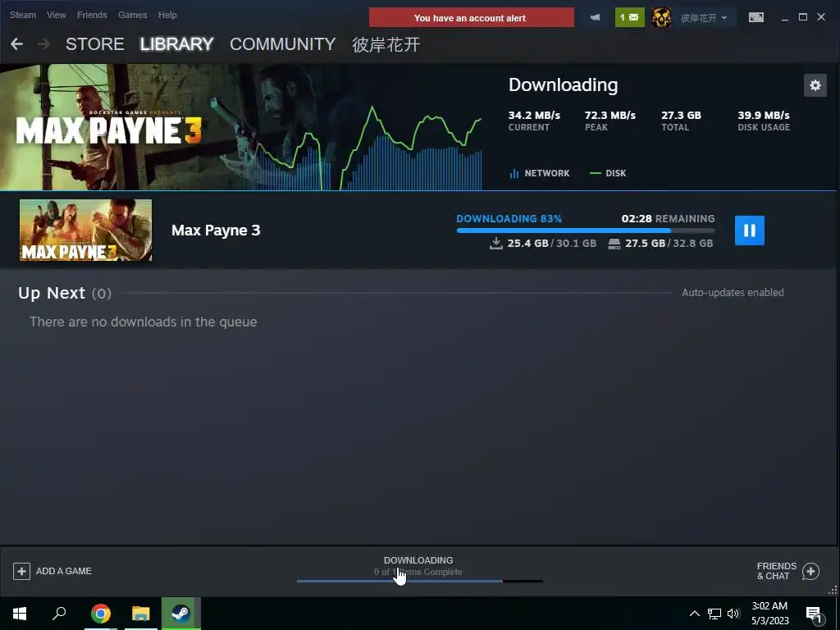This screenshot has width=840, height=630.
Task: Click the bottom download progress bar
Action: click(420, 581)
